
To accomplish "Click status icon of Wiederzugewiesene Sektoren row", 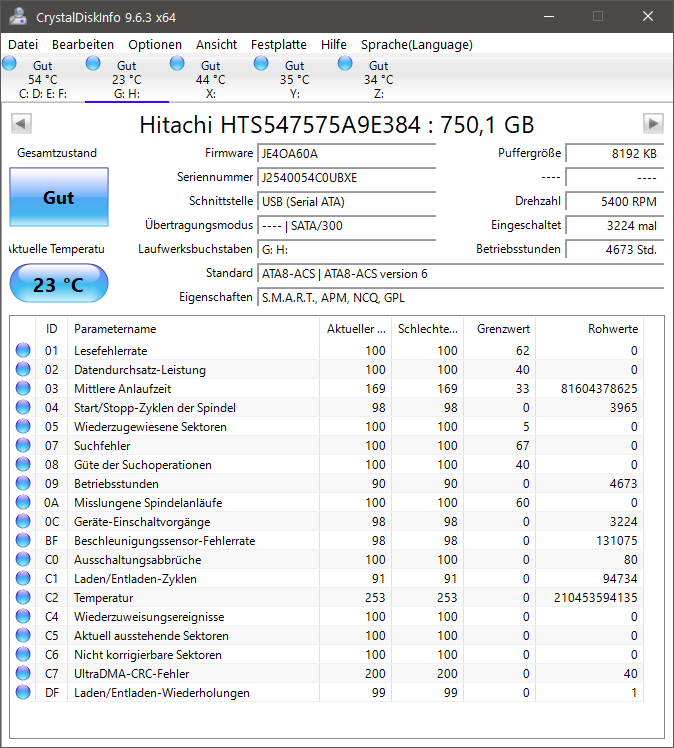I will (23, 426).
